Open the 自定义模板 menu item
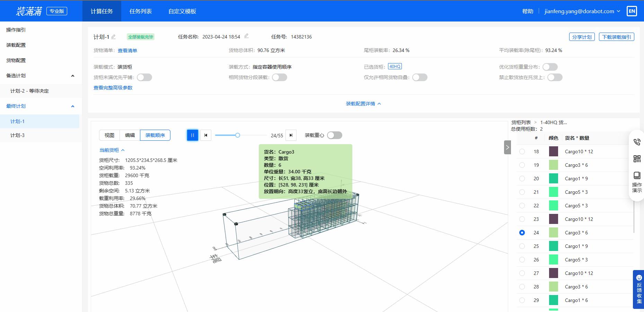The width and height of the screenshot is (644, 312). [x=182, y=11]
